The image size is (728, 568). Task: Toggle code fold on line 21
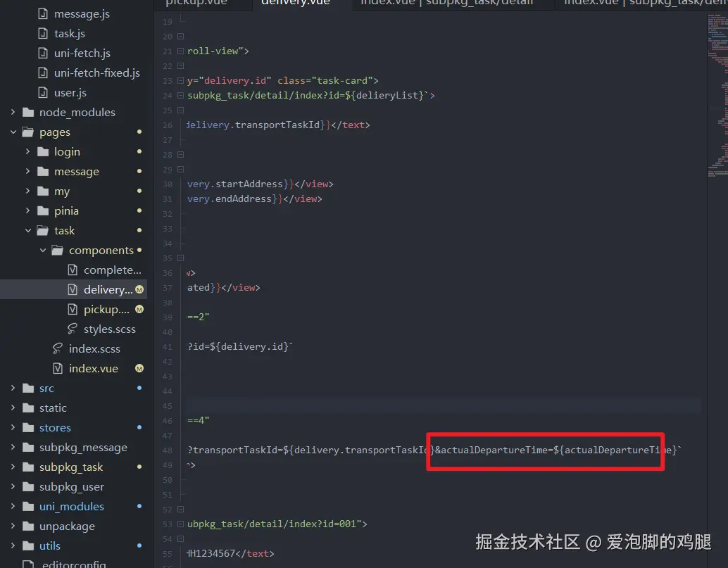[181, 51]
